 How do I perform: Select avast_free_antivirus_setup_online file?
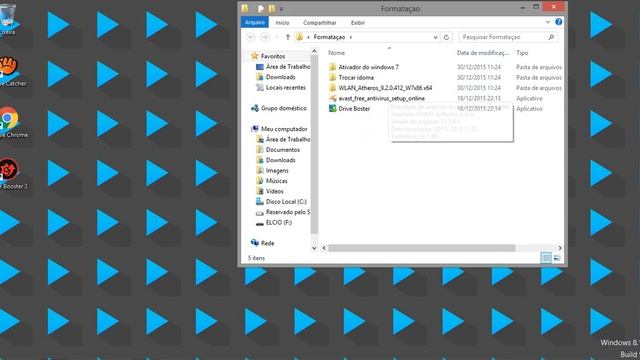(x=381, y=98)
